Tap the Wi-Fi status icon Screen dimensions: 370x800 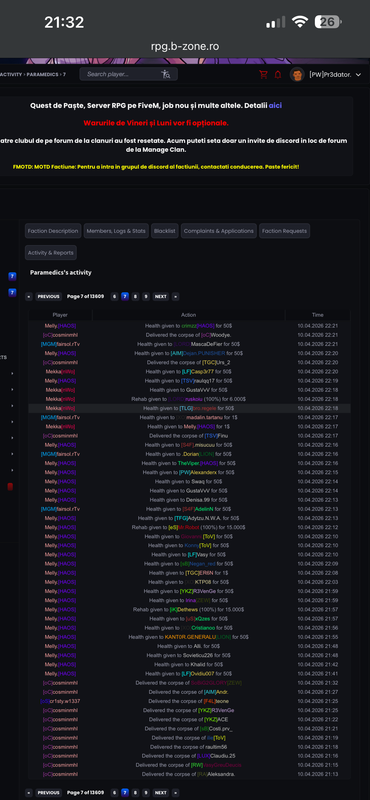tap(300, 22)
